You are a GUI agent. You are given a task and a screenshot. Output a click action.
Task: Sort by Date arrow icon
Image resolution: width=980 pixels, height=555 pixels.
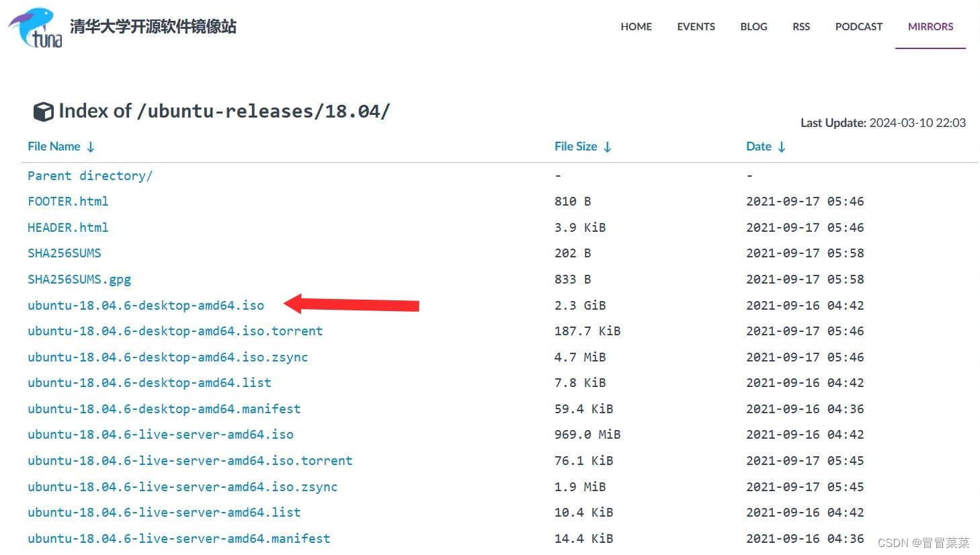tap(782, 147)
